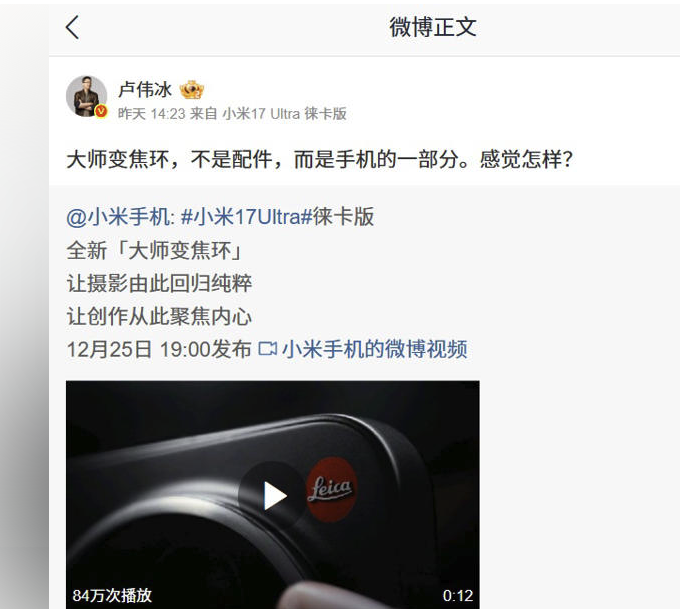Viewport: 680px width, 609px height.
Task: Open the 卢伟冰 username link
Action: [x=145, y=90]
